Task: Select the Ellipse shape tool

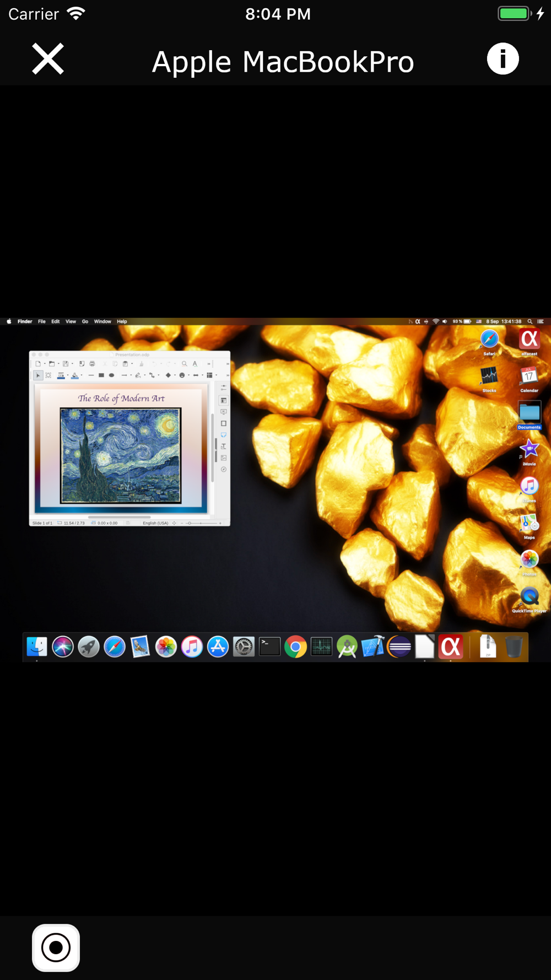Action: pyautogui.click(x=111, y=375)
